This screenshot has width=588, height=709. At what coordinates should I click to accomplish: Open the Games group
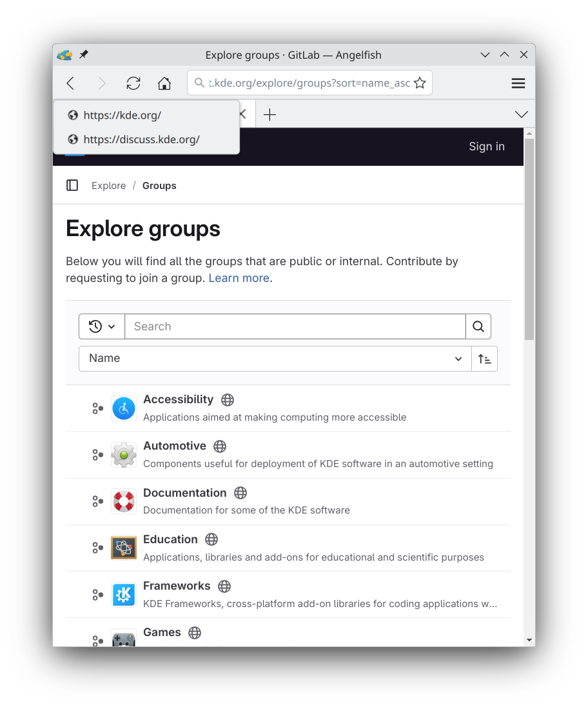pos(162,633)
